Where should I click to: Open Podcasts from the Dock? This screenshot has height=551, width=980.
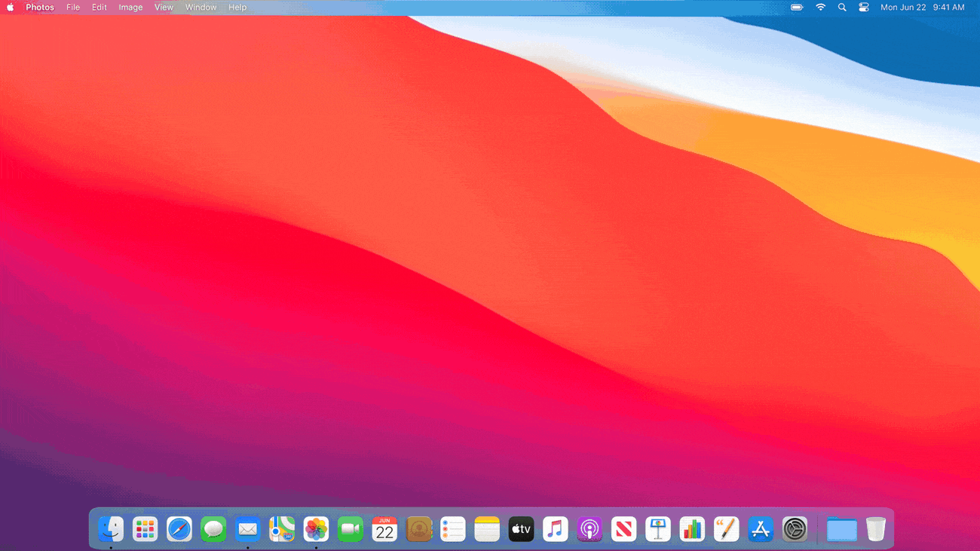(x=590, y=529)
